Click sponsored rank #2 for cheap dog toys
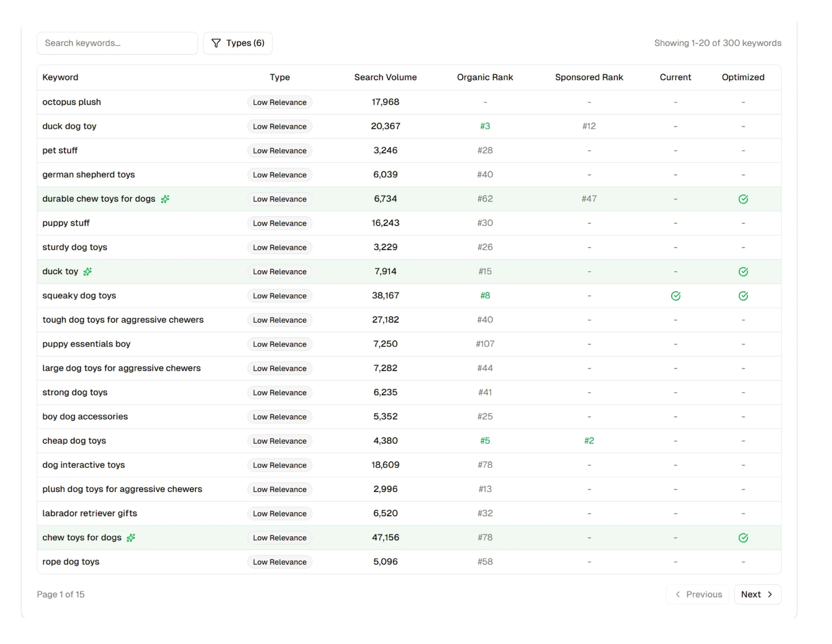Image resolution: width=832 pixels, height=644 pixels. pyautogui.click(x=589, y=441)
